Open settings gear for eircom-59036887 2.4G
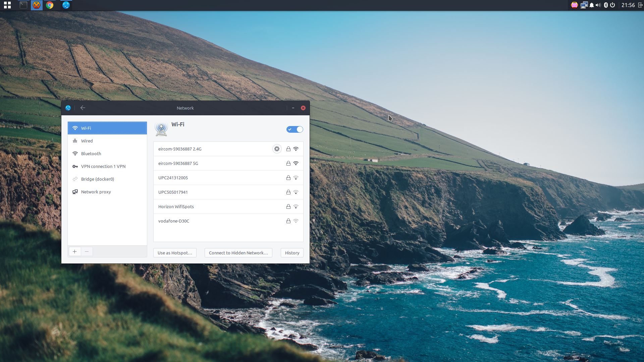 (x=277, y=149)
